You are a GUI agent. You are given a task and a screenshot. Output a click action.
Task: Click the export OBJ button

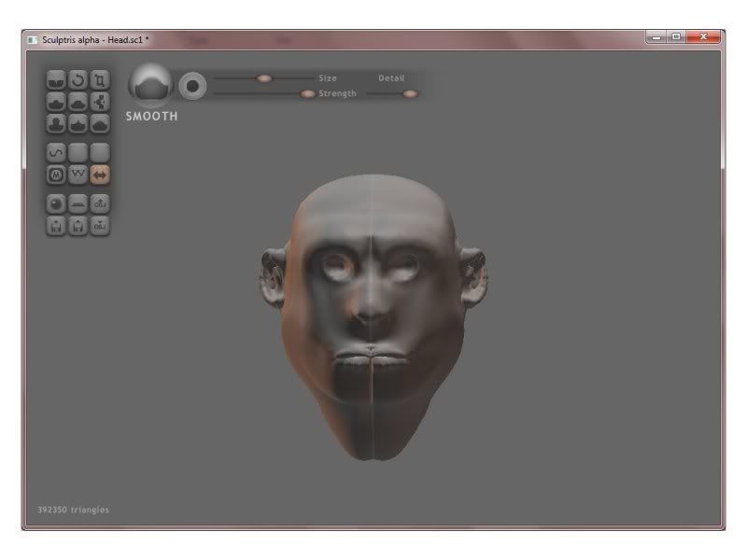(x=100, y=225)
